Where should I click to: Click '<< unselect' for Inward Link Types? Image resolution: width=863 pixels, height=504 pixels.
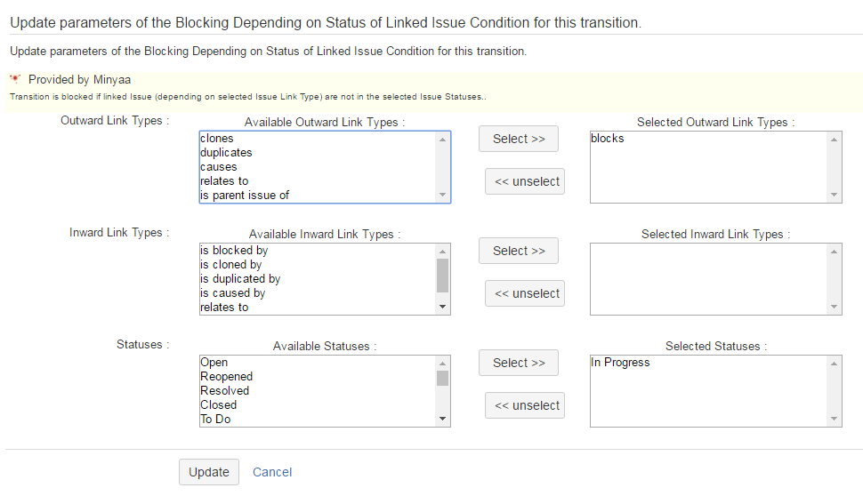point(525,293)
